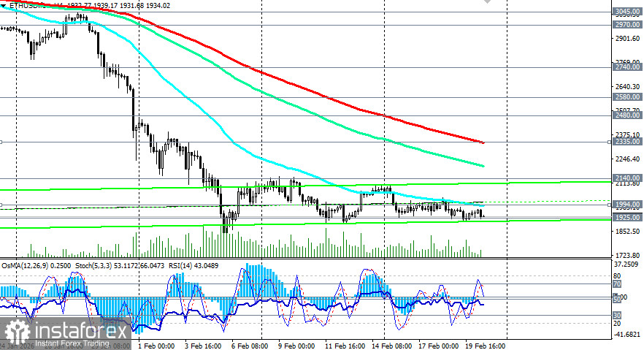The height and width of the screenshot is (350, 644).
Task: Click the 2640.30 price axis value
Action: point(628,86)
